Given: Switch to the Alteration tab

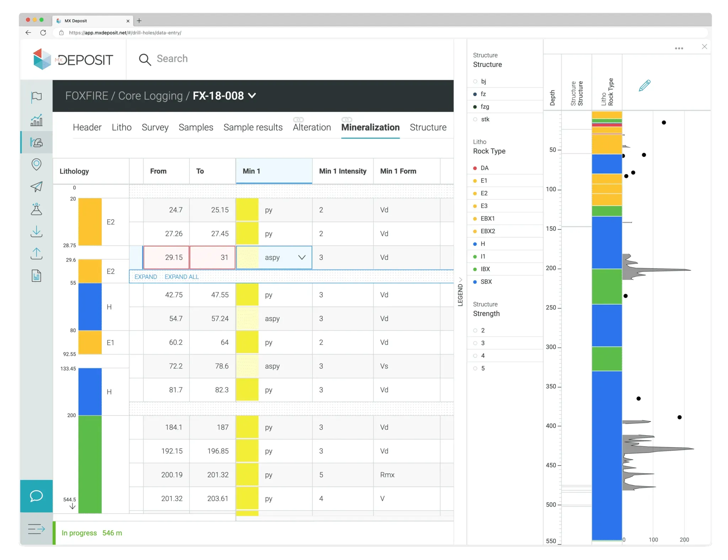Looking at the screenshot, I should [312, 127].
